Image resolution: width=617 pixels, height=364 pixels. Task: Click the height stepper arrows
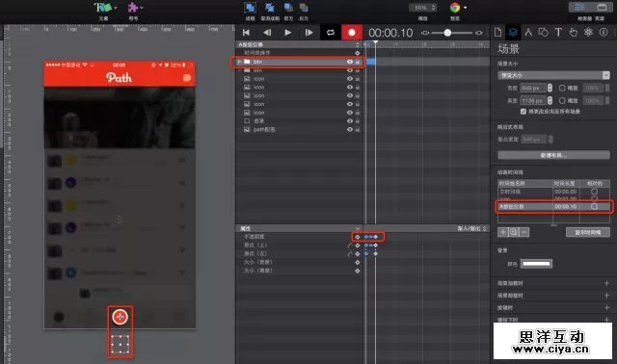[x=550, y=101]
